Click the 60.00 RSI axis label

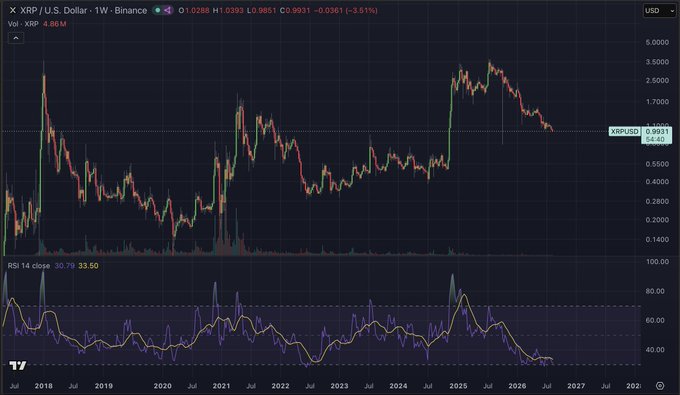pyautogui.click(x=655, y=320)
